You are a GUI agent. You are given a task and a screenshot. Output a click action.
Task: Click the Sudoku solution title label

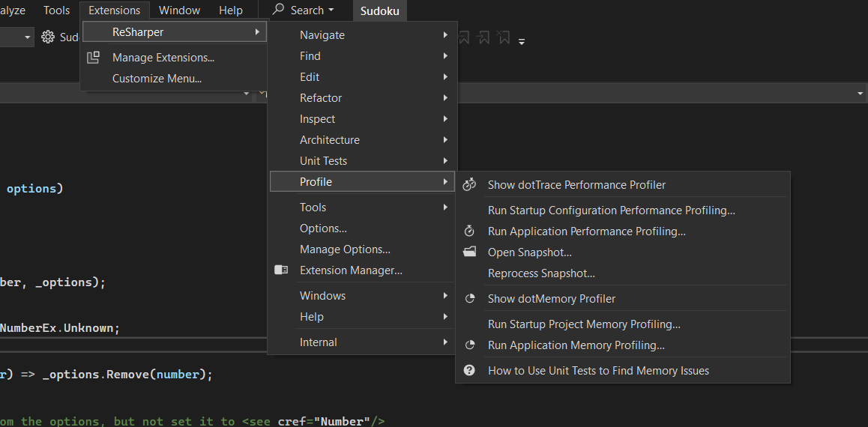380,10
